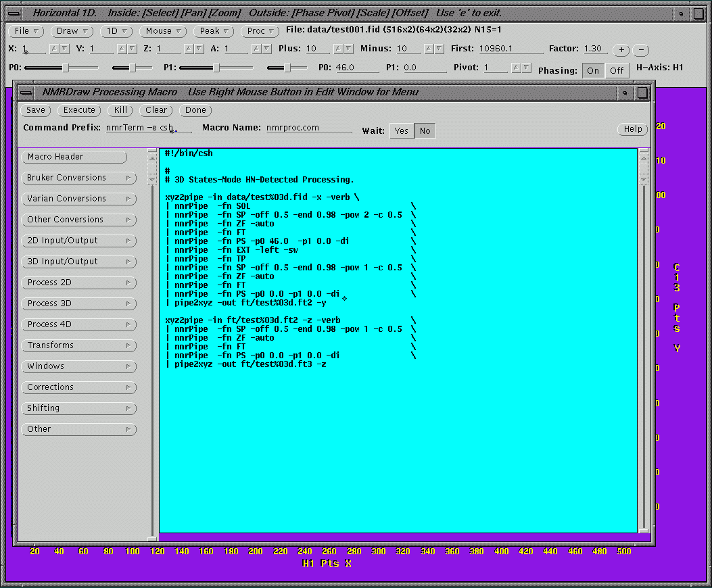Click the "nmrPipe -fn SOL" line
The width and height of the screenshot is (712, 588).
pos(208,206)
